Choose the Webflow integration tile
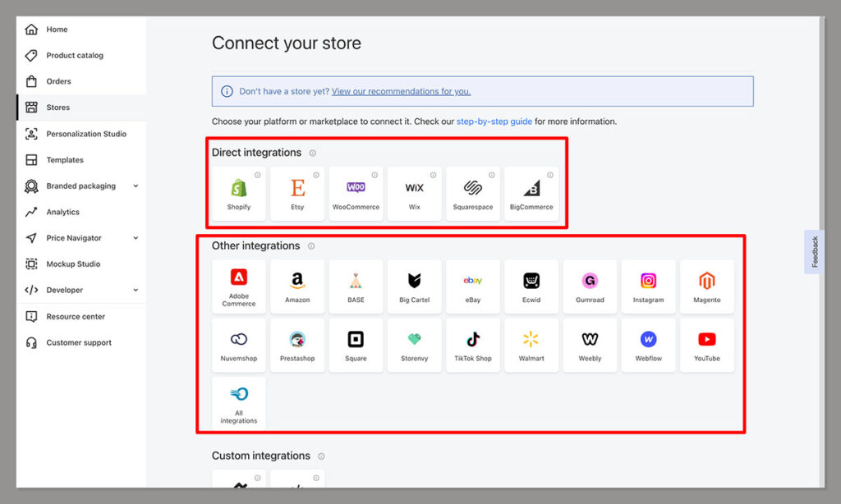This screenshot has height=504, width=841. click(x=648, y=346)
